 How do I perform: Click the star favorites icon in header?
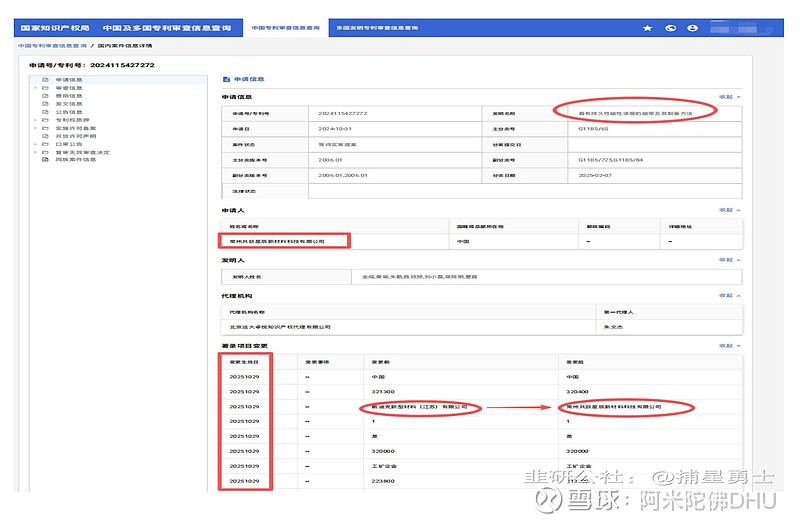tap(647, 28)
